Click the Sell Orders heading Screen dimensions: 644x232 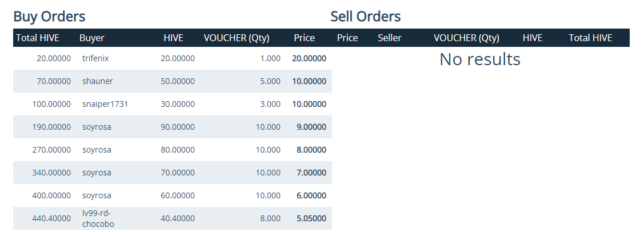366,17
